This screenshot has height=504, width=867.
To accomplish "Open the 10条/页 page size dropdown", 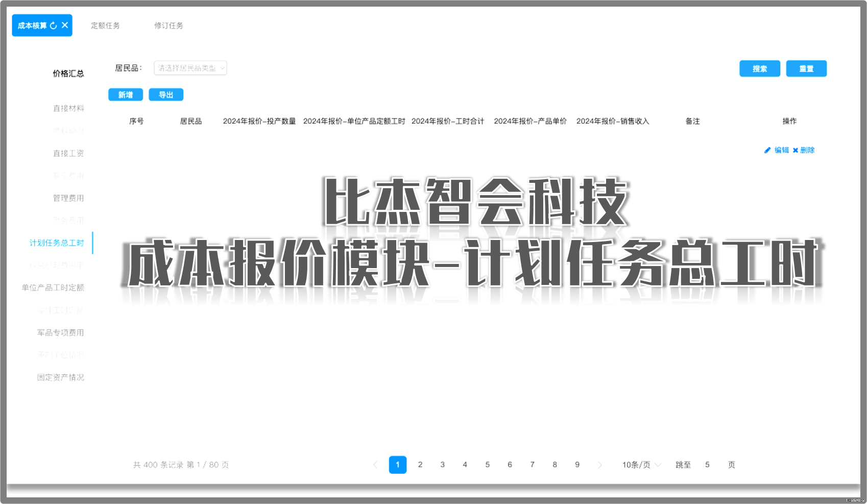I will tap(642, 465).
